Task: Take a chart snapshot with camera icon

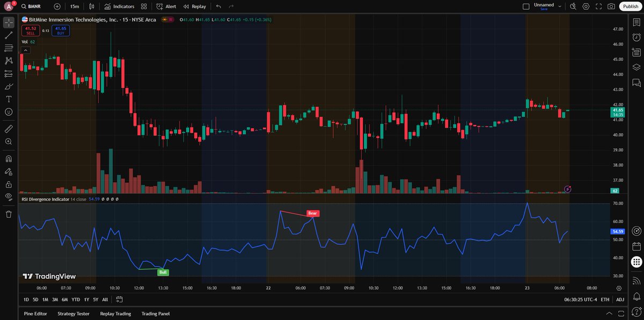Action: click(x=611, y=6)
